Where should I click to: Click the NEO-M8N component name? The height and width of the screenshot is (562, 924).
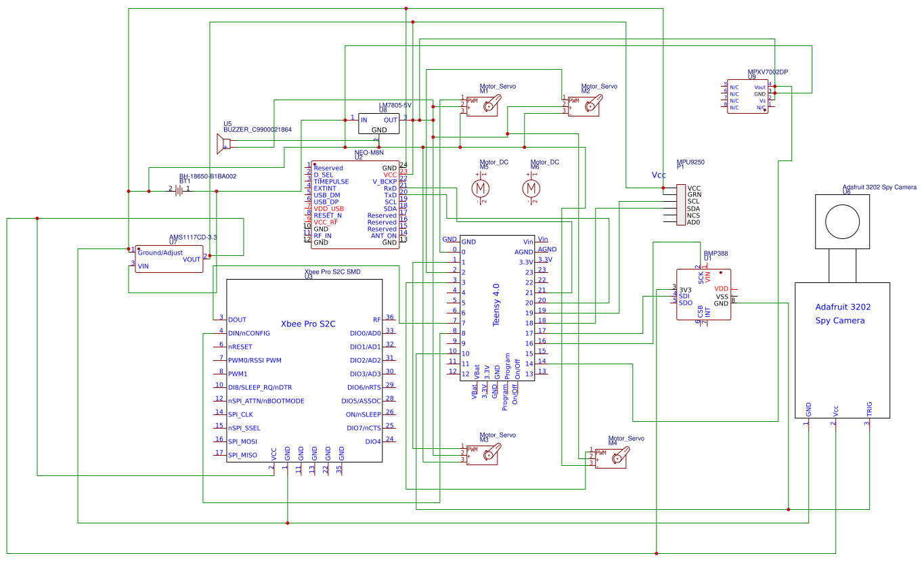point(369,152)
